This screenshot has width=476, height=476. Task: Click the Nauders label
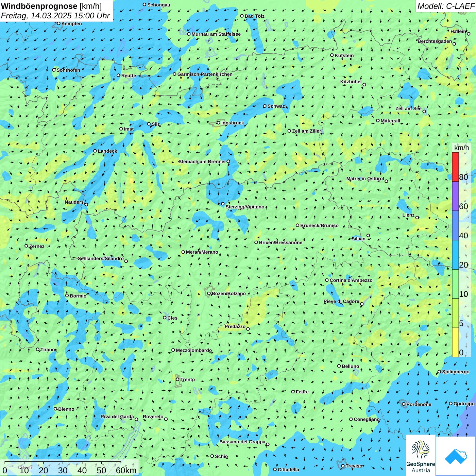[74, 202]
